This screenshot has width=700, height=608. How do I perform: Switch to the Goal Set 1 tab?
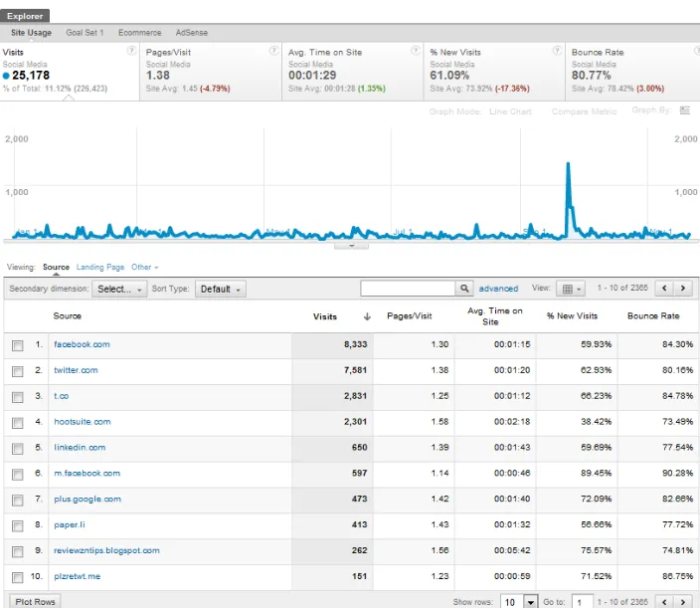85,33
